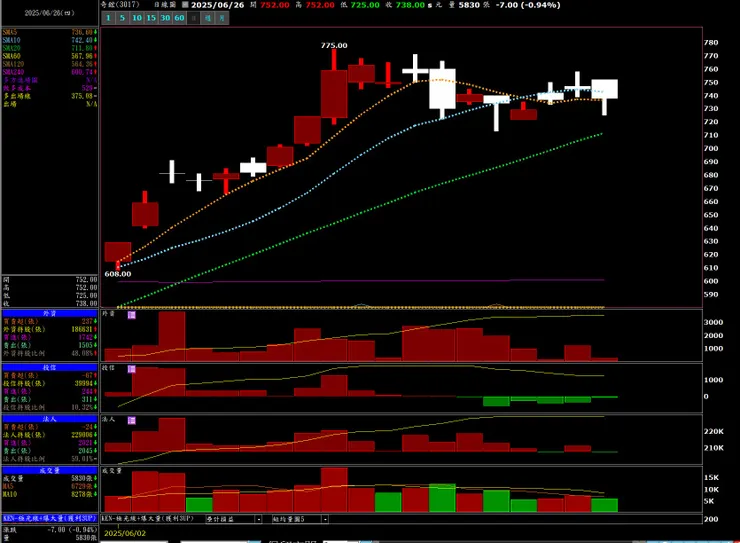This screenshot has height=543, width=740.
Task: Click the SMA120 legend row
Action: (x=50, y=64)
